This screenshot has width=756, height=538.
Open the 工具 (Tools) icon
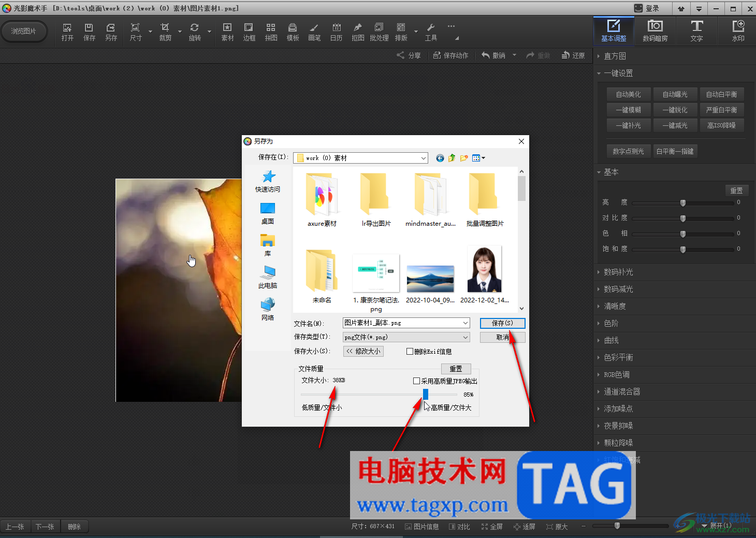pos(431,32)
